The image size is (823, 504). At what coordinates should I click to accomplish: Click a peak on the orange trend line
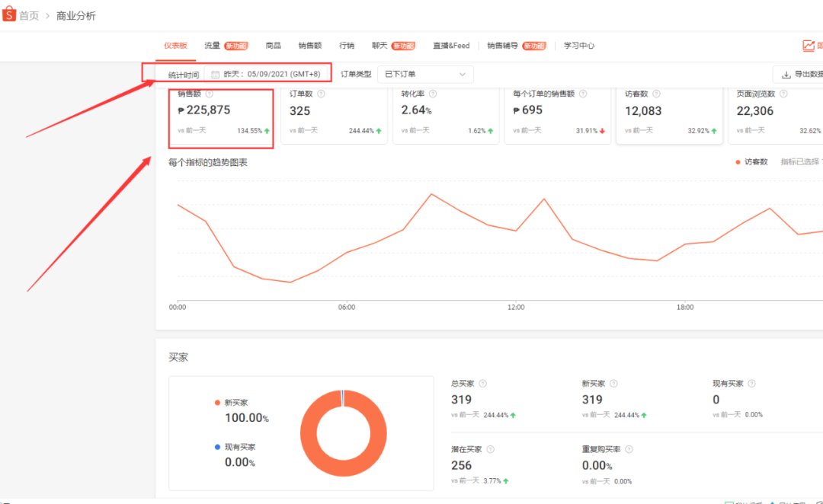click(x=432, y=195)
